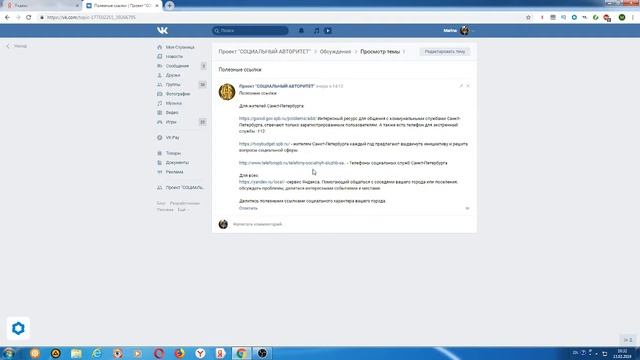
Task: Click the Разработчикам footer link
Action: pos(185,203)
